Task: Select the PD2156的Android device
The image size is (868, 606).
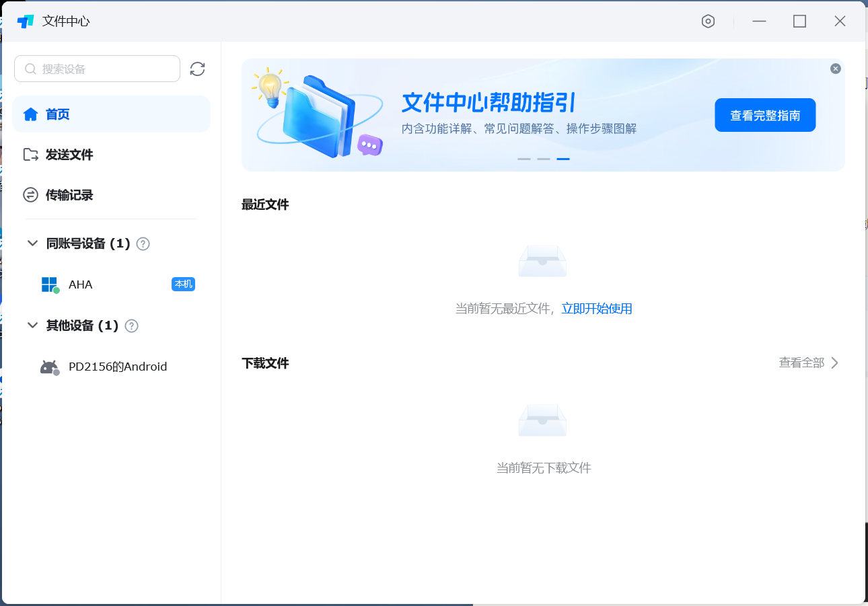Action: tap(118, 367)
